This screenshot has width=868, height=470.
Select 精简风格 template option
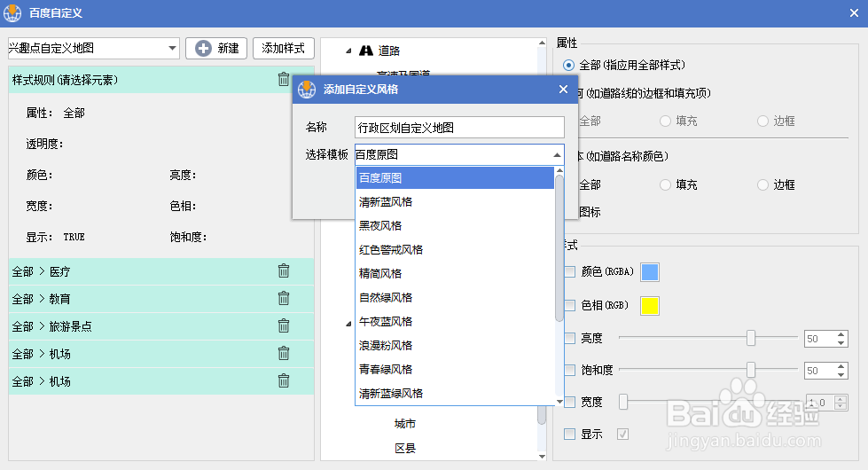click(455, 273)
